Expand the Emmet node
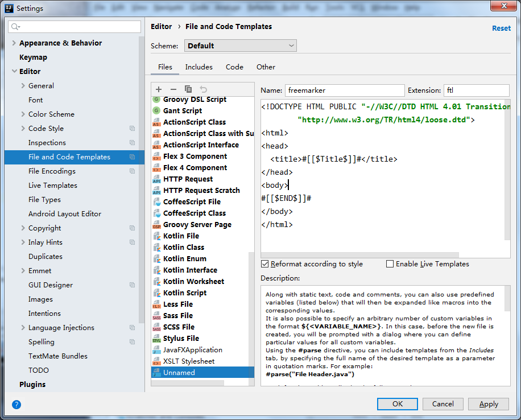 23,271
